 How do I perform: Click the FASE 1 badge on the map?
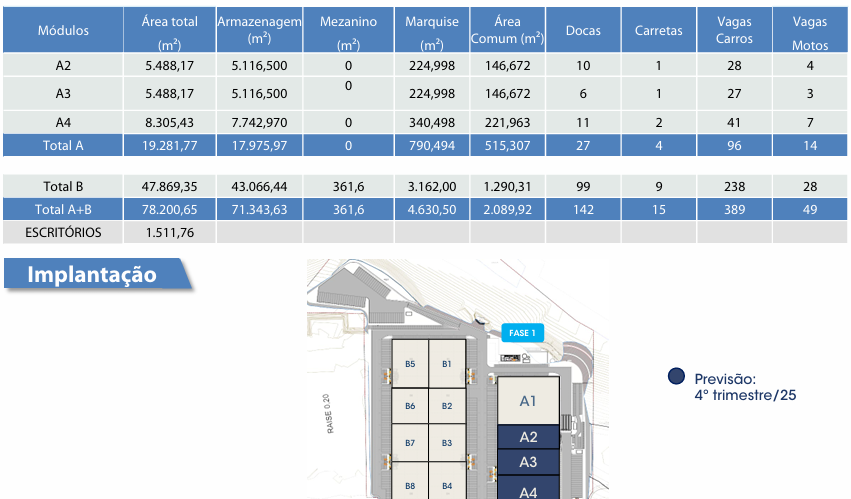coord(522,333)
